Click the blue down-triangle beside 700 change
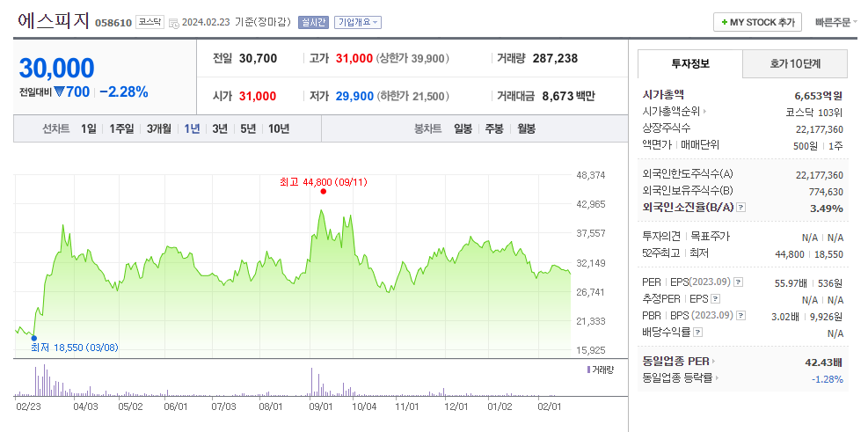 coord(60,92)
